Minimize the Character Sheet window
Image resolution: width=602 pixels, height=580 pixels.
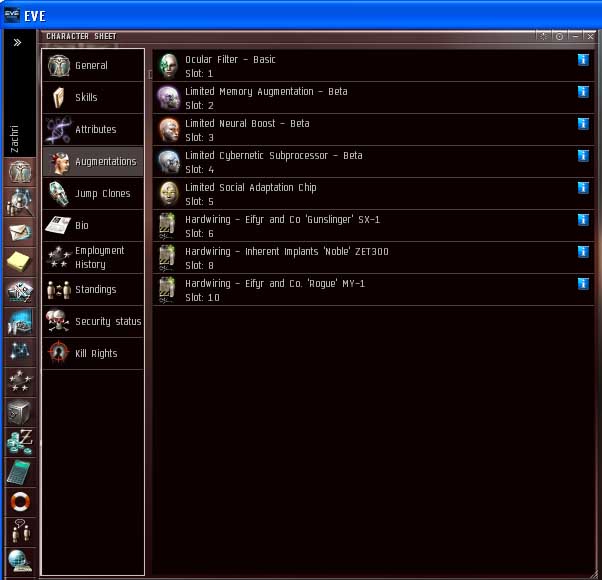coord(576,36)
